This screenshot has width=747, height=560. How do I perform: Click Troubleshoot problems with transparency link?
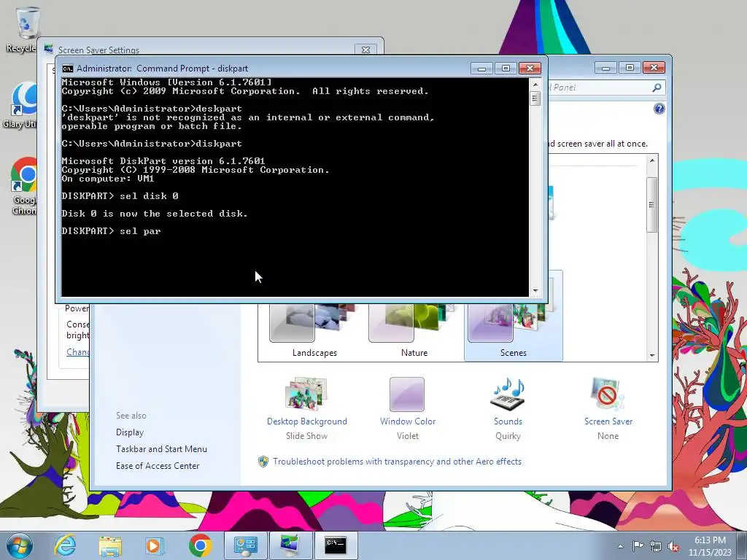coord(397,462)
